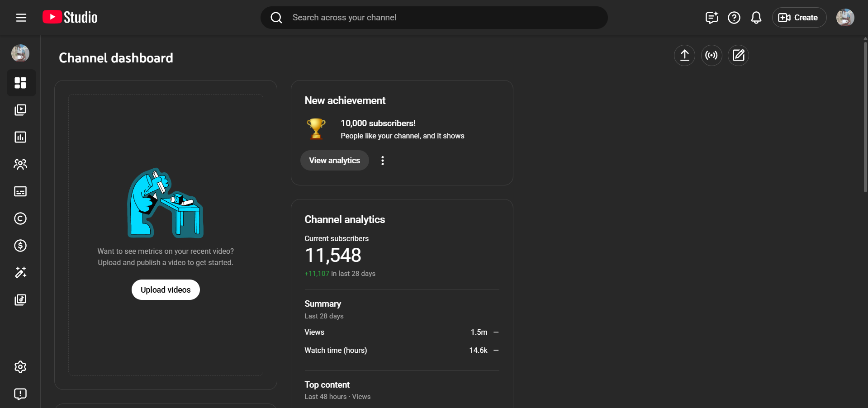868x408 pixels.
Task: Open the Earn monetization section
Action: 20,246
